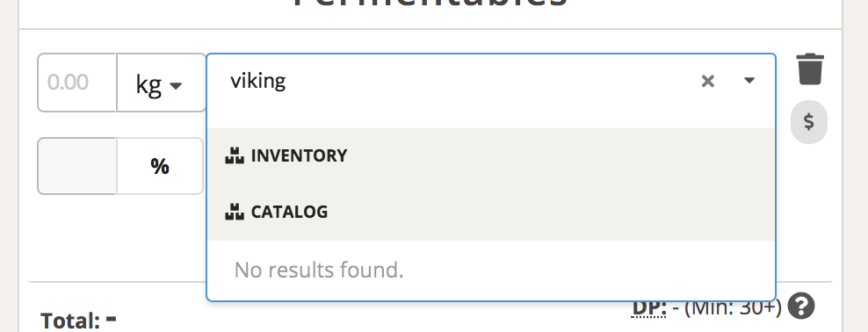
Task: Click the Total label at bottom left
Action: 70,321
